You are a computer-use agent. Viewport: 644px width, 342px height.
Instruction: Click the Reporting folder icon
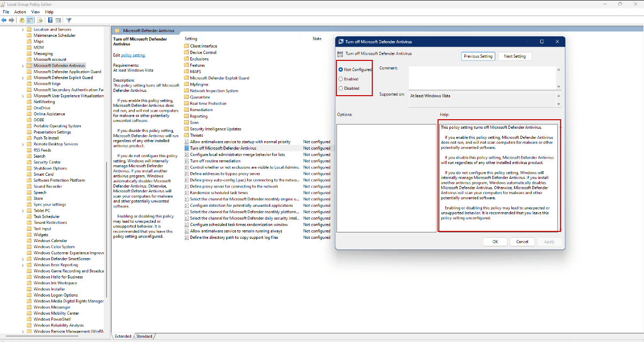(187, 116)
